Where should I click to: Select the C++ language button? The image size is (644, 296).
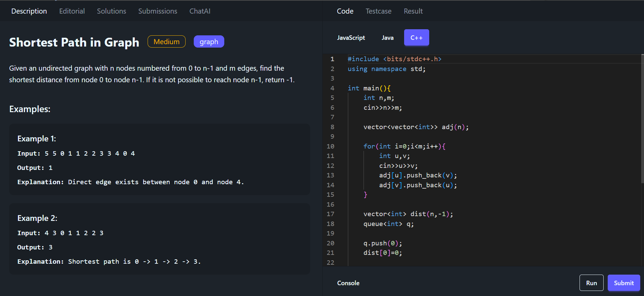point(416,38)
